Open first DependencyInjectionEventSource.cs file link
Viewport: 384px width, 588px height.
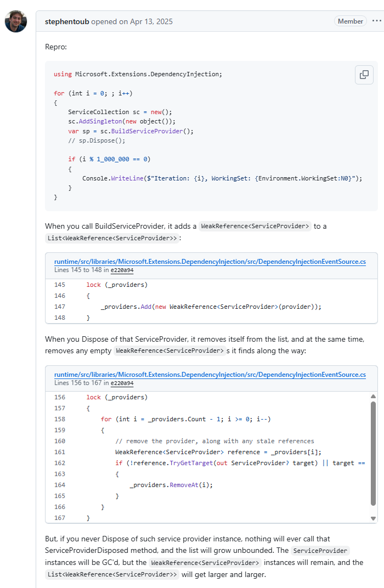coord(210,262)
